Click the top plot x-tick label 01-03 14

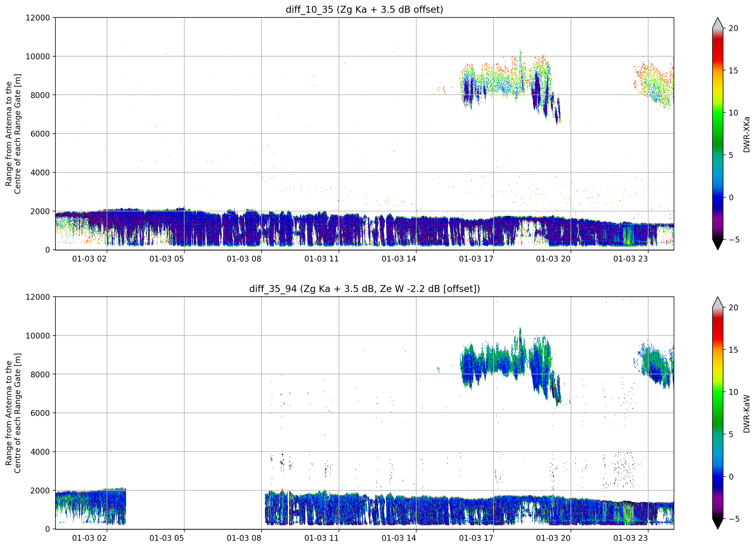tap(399, 259)
